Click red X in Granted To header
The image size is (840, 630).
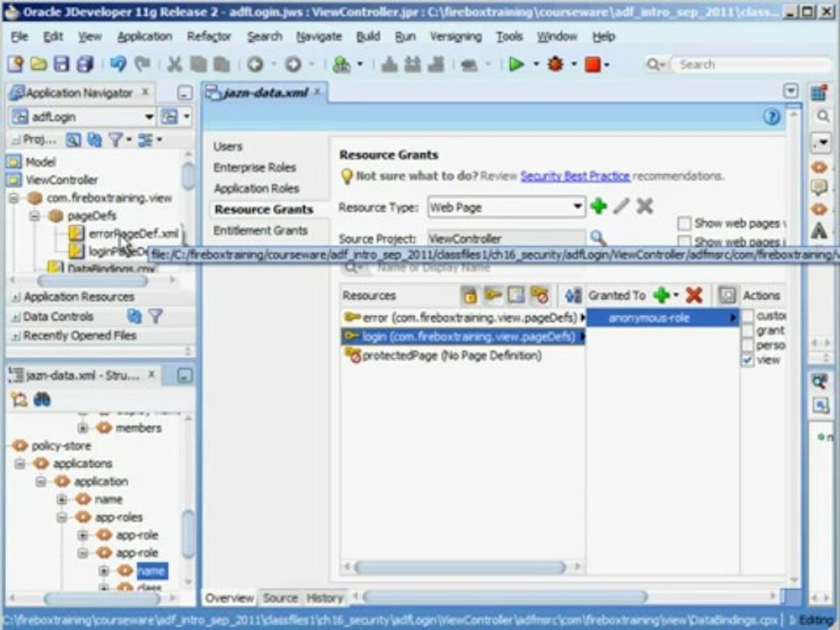click(694, 295)
